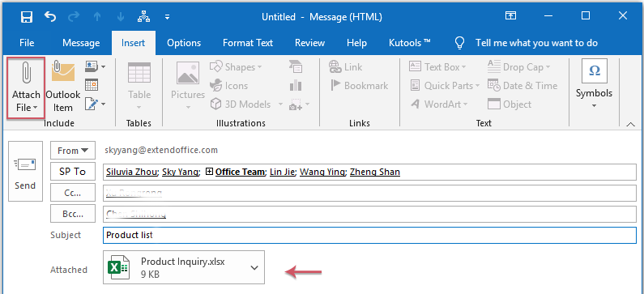The image size is (644, 294).
Task: Click the Icons button in Illustrations
Action: click(228, 86)
